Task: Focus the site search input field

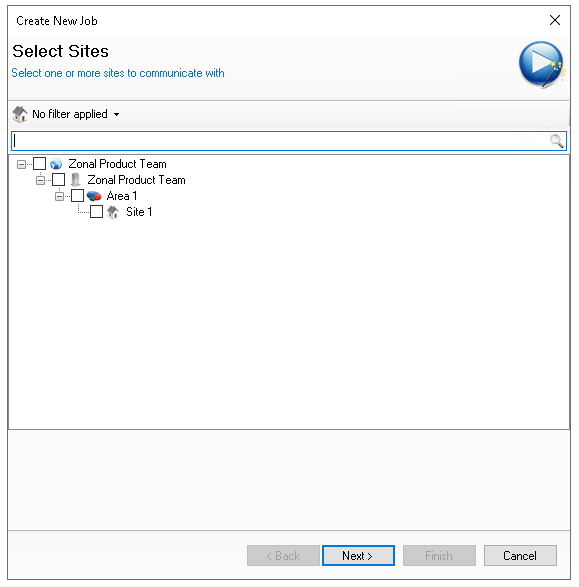Action: tap(289, 141)
